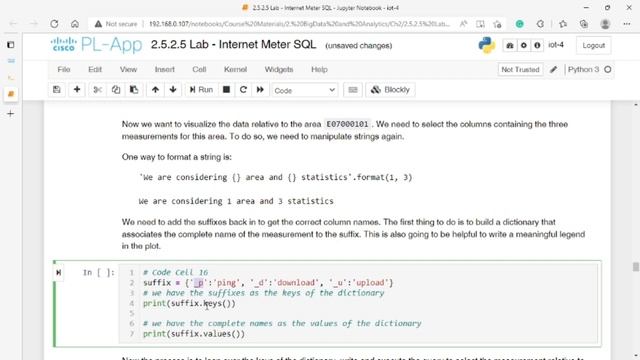640x360 pixels.
Task: Click the info icon beside iot-4
Action: point(537,45)
